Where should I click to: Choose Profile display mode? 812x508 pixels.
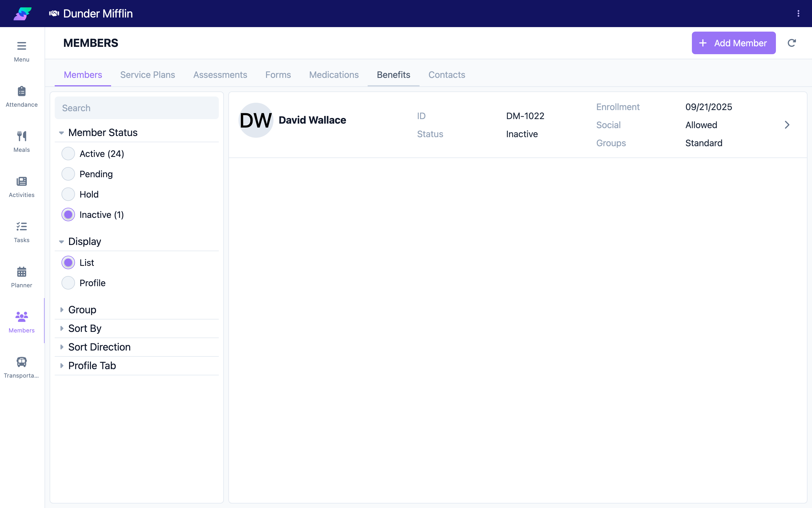pos(68,283)
